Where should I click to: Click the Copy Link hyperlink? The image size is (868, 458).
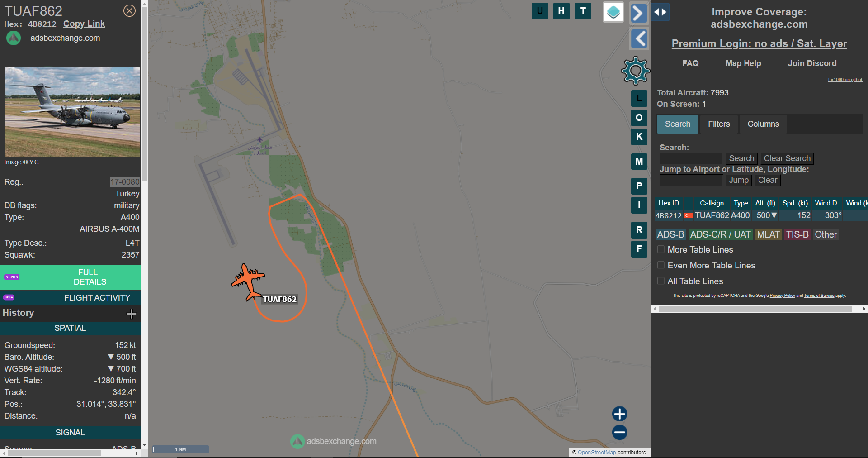pos(84,24)
